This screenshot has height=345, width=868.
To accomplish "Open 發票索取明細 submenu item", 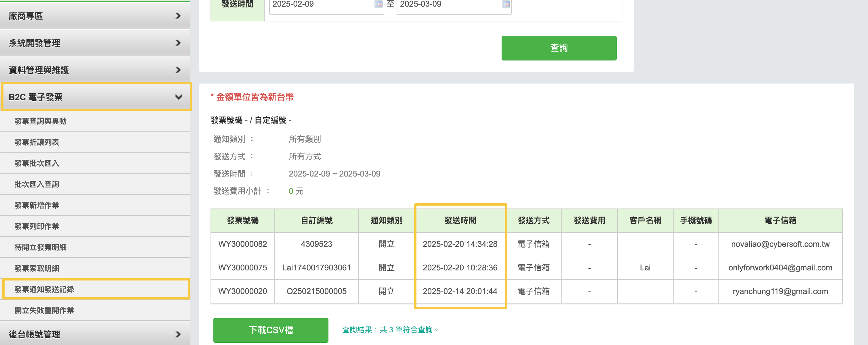I will coord(95,268).
